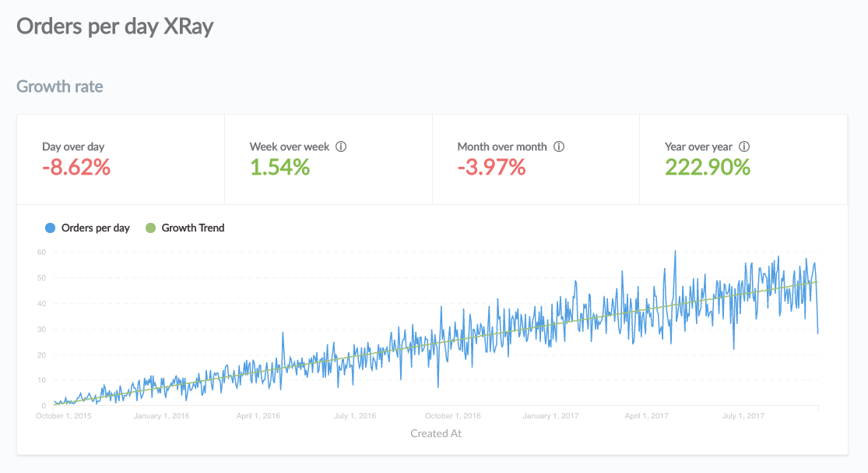Viewport: 868px width, 473px height.
Task: Select the 222.90% year over year value
Action: [x=708, y=168]
